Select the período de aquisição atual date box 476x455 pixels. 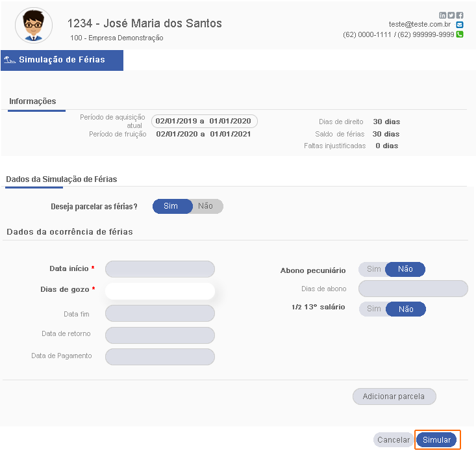204,121
